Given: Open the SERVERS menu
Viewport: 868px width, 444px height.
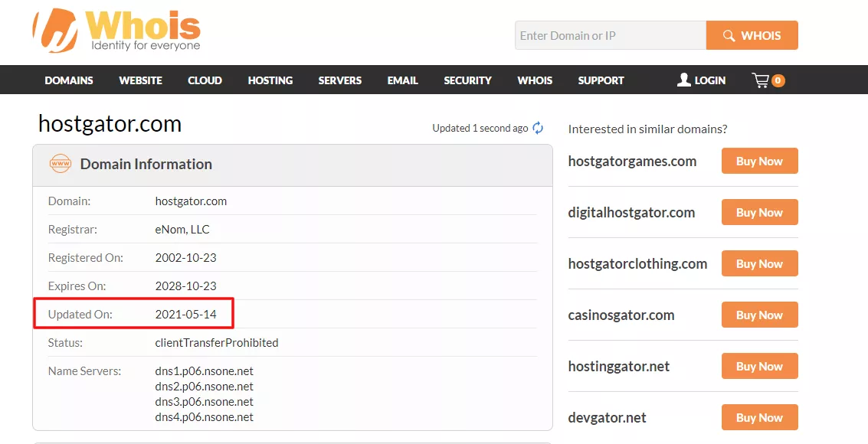Looking at the screenshot, I should click(x=340, y=80).
